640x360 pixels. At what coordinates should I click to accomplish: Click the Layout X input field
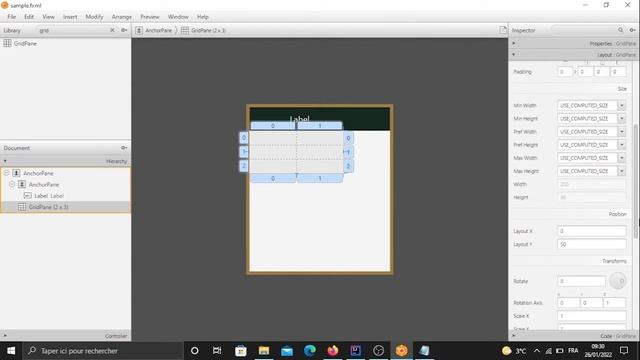pyautogui.click(x=591, y=231)
